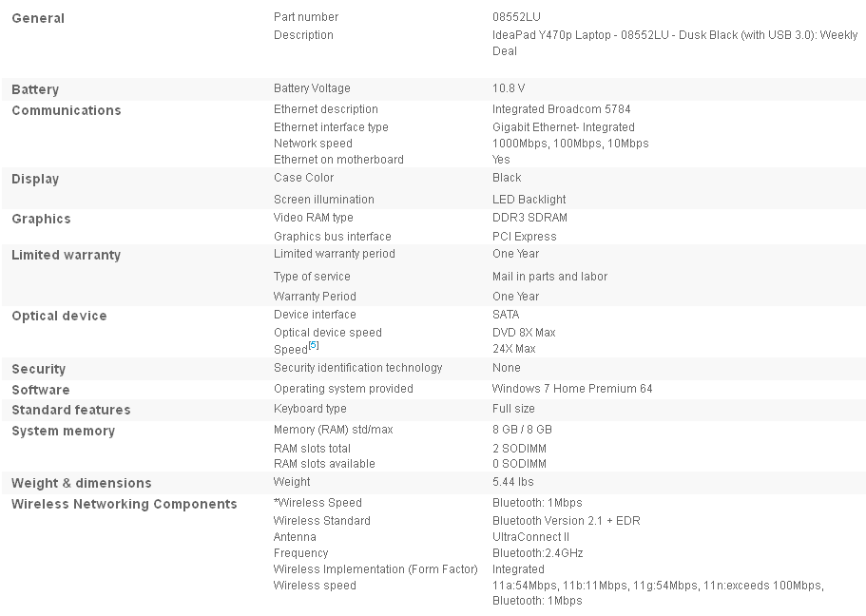The width and height of the screenshot is (866, 616).
Task: Click the Optical device section heading
Action: click(x=59, y=316)
